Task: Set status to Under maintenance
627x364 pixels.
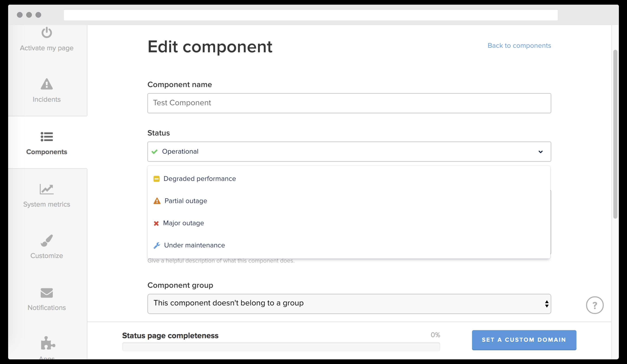Action: (194, 245)
